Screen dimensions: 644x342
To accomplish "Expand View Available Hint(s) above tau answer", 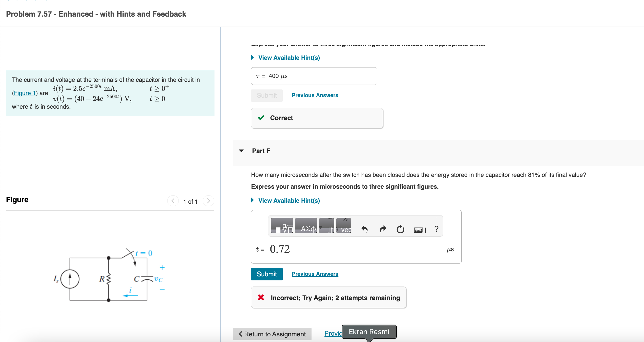I will coord(289,58).
